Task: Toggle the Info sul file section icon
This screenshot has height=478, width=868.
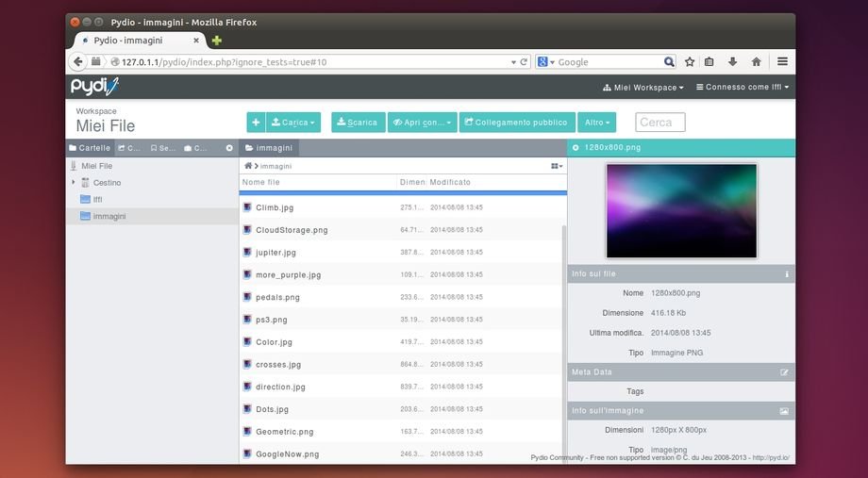Action: [x=786, y=274]
